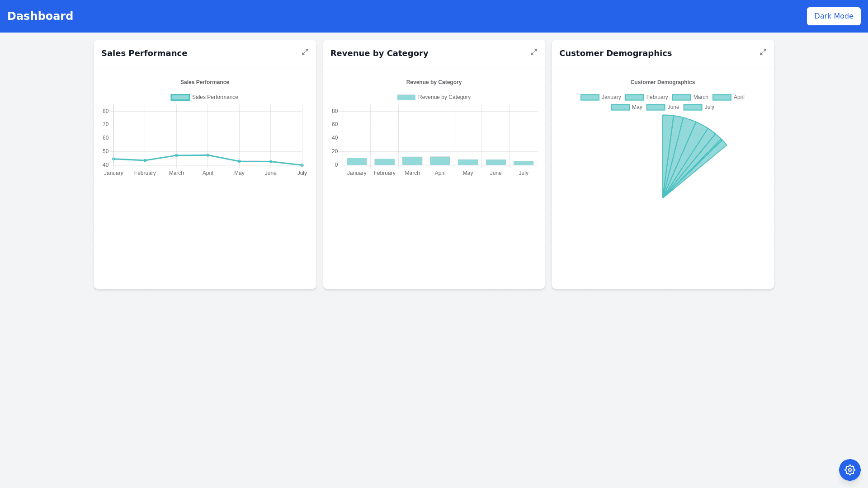Toggle the March legend swatch
The height and width of the screenshot is (488, 868).
tap(681, 97)
